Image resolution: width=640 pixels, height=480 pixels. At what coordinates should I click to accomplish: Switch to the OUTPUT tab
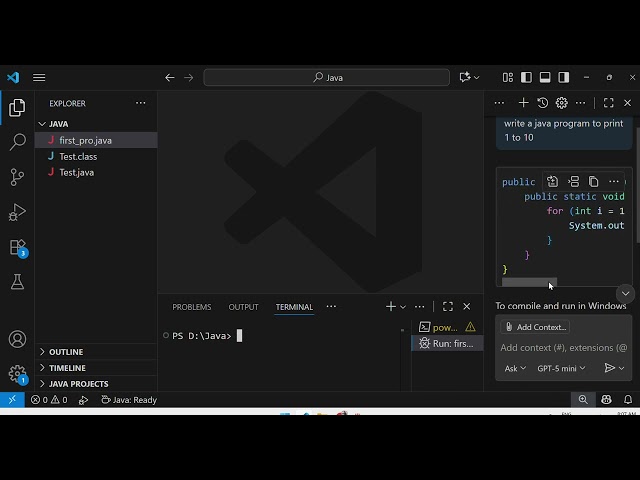243,307
